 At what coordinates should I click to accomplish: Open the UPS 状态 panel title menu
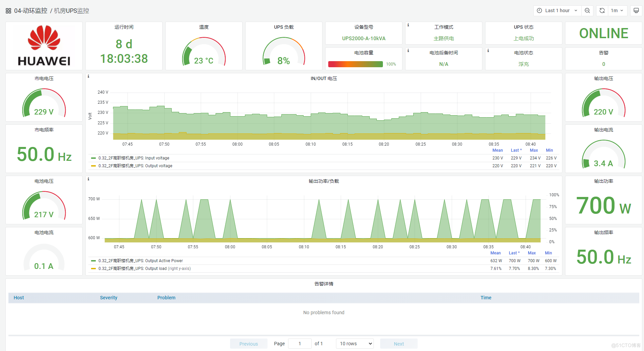[x=524, y=27]
